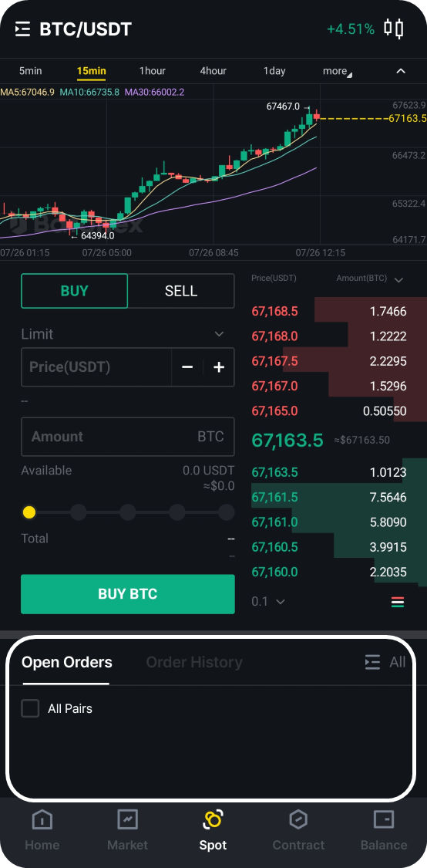Open the Balance wallet icon

click(384, 819)
